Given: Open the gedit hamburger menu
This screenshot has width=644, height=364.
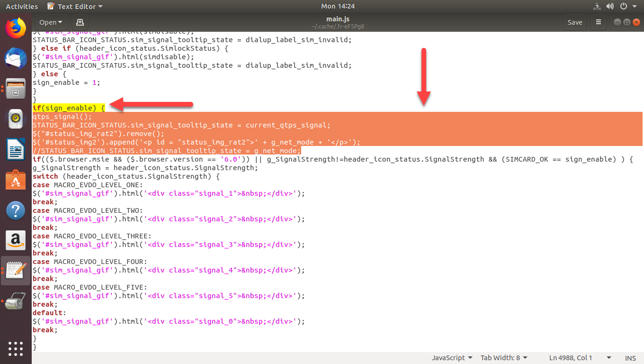Looking at the screenshot, I should (x=599, y=22).
